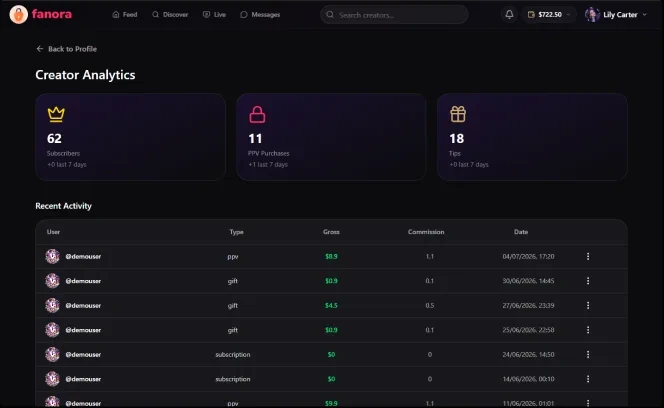
Task: Click the back arrow icon
Action: [40, 49]
